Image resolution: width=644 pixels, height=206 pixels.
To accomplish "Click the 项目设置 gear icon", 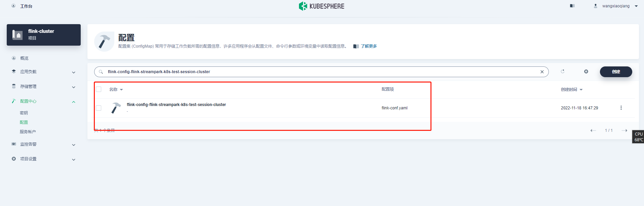I will (14, 159).
